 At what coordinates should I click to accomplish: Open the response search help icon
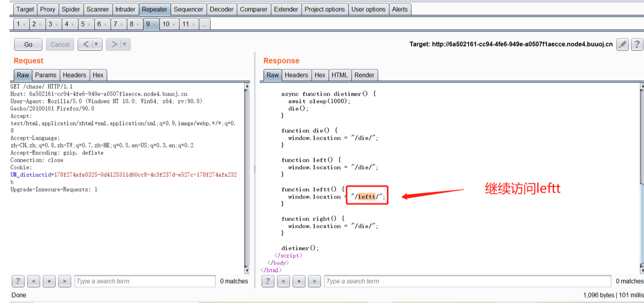click(268, 281)
